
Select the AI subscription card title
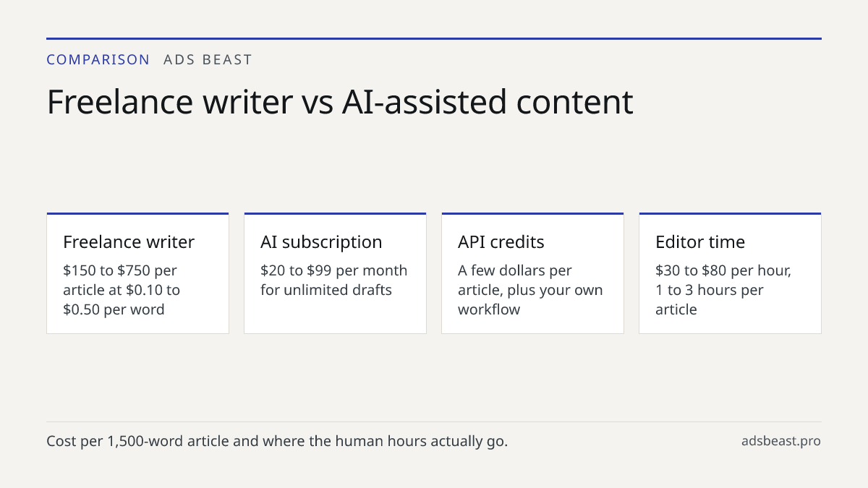321,241
